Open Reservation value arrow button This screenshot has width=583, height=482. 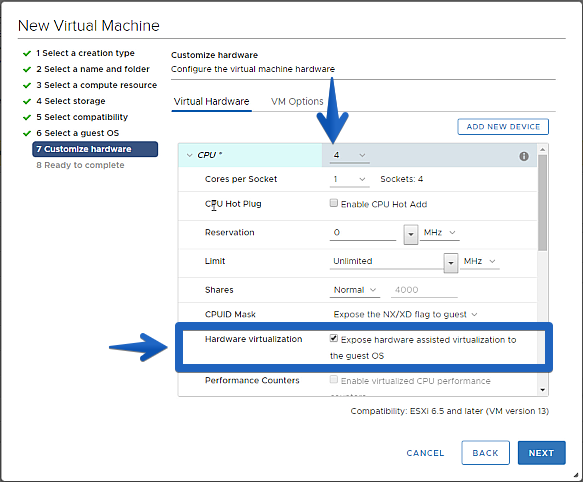[x=411, y=234]
